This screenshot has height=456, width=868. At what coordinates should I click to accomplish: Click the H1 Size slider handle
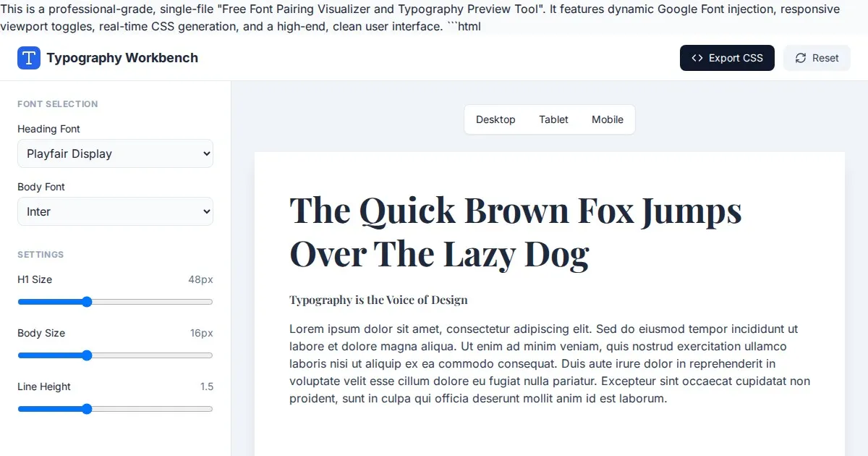[x=87, y=302]
